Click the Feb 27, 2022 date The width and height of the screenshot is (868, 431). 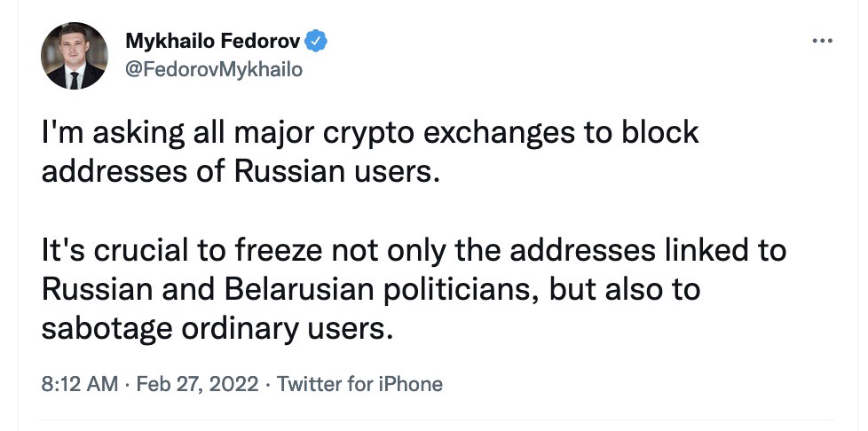(197, 383)
